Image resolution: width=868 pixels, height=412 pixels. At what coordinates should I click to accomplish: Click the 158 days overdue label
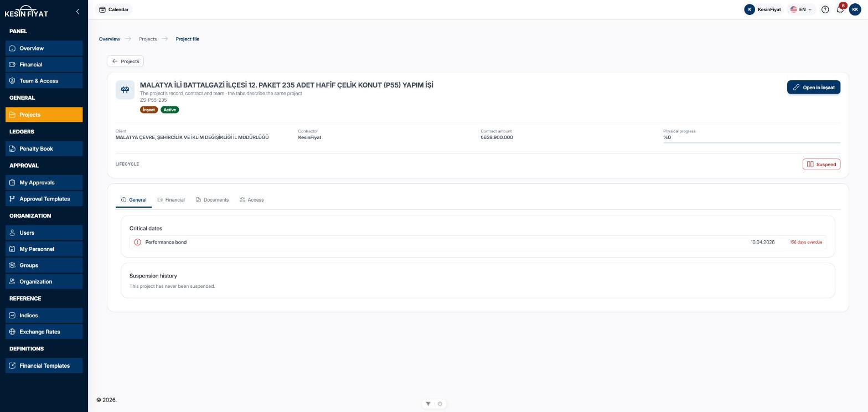pos(806,242)
